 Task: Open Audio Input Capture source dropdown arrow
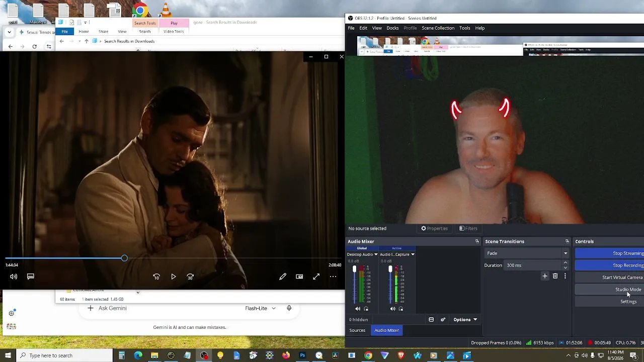pos(413,254)
